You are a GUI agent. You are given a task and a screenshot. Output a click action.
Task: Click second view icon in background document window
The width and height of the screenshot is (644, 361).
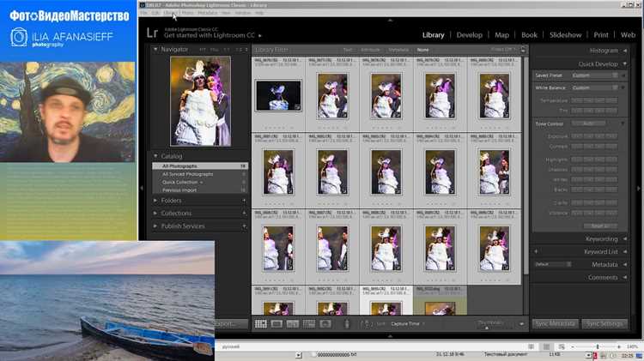point(546,346)
